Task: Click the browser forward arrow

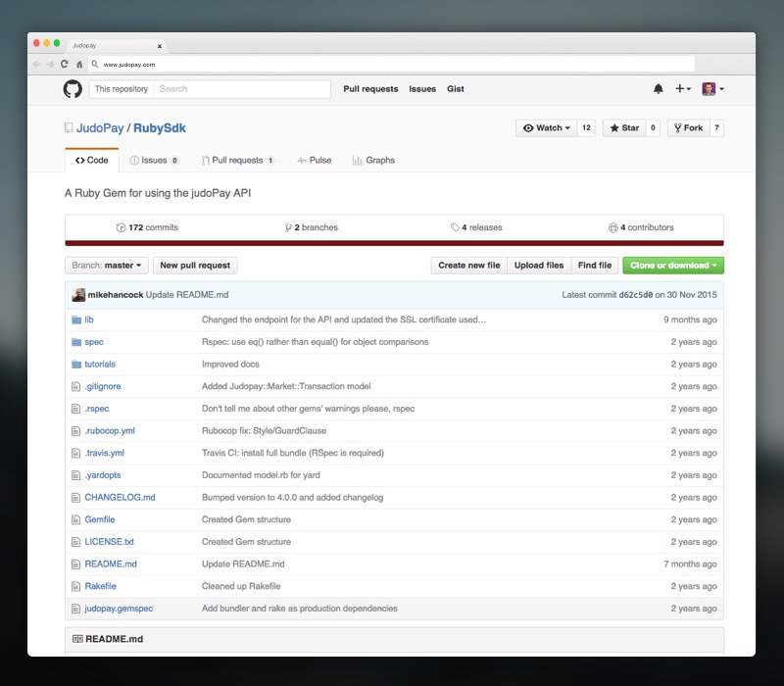Action: (x=51, y=64)
